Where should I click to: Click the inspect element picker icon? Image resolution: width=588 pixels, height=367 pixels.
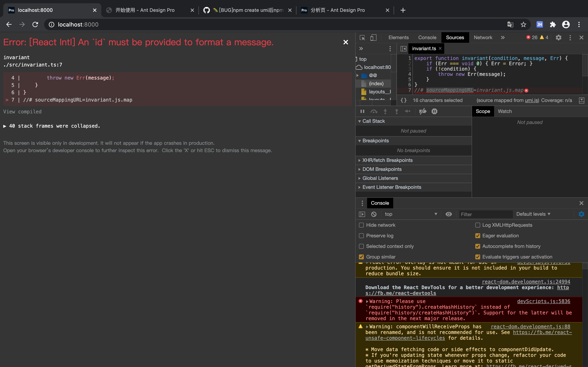pyautogui.click(x=362, y=38)
